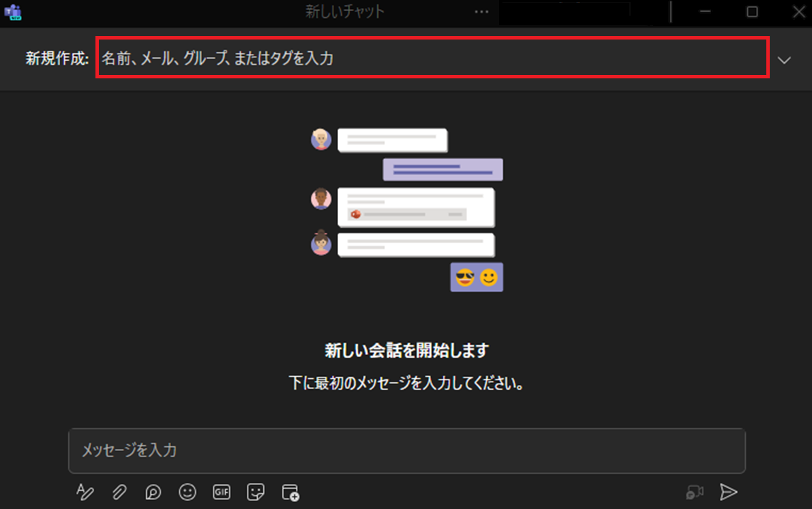This screenshot has height=509, width=812.
Task: Attach a file with the paperclip icon
Action: (119, 492)
